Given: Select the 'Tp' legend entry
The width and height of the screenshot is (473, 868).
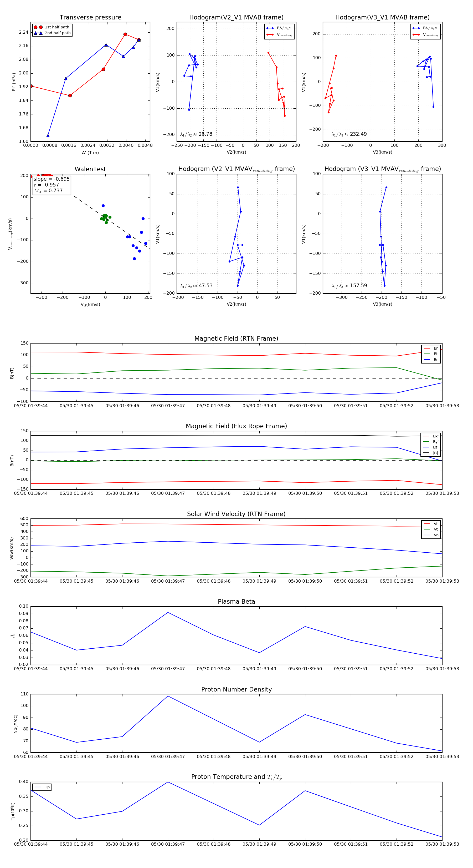Looking at the screenshot, I should [x=42, y=787].
